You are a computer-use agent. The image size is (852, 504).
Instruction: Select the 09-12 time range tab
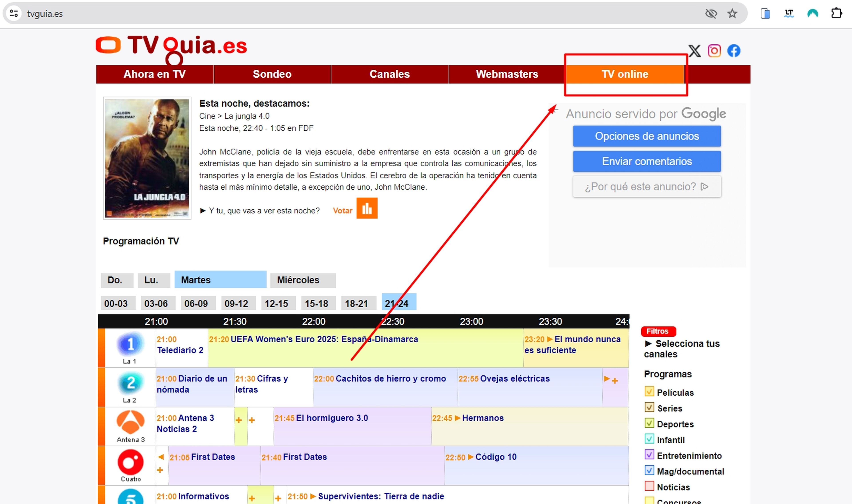point(238,303)
